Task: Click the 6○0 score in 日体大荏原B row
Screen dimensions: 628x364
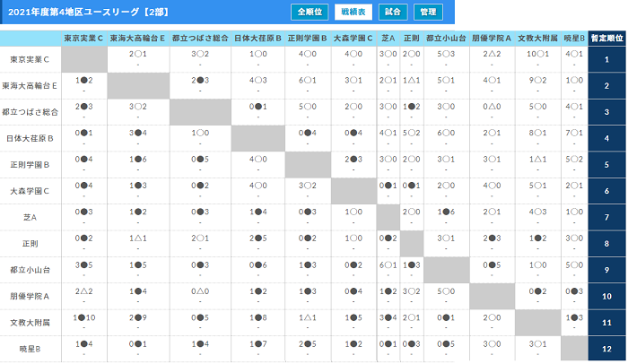Action: tap(446, 133)
